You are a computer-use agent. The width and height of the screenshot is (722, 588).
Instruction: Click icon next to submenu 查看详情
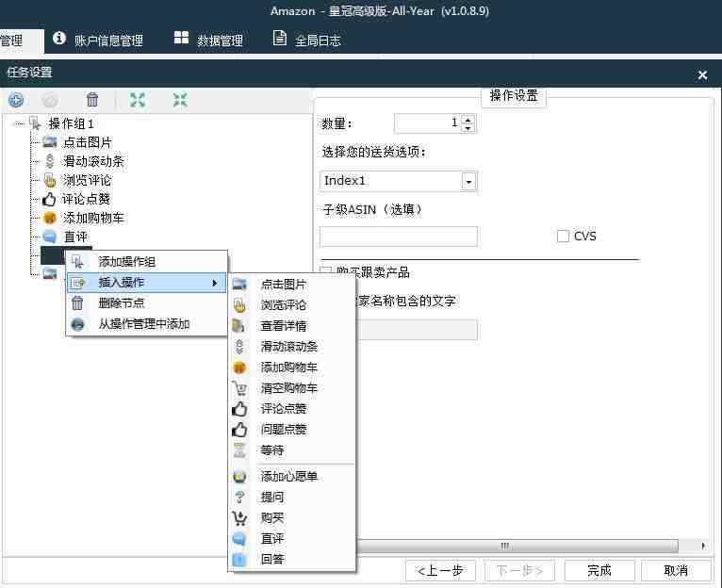pos(238,325)
